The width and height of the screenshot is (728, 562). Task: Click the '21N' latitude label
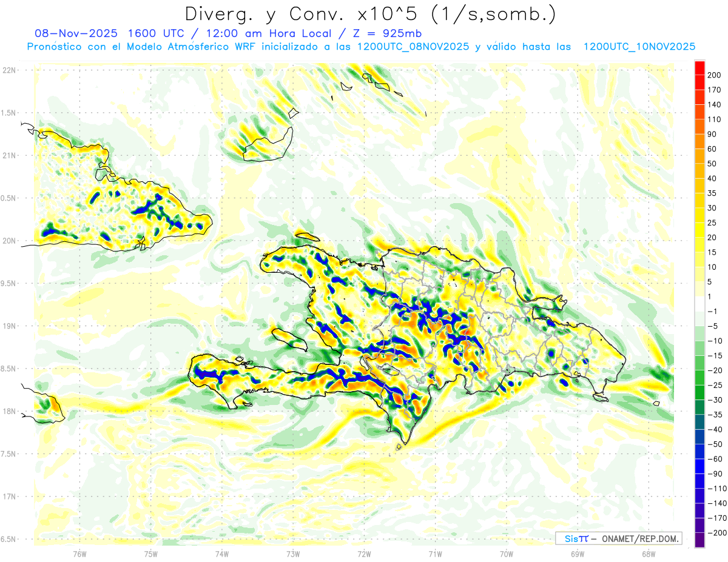coord(9,155)
